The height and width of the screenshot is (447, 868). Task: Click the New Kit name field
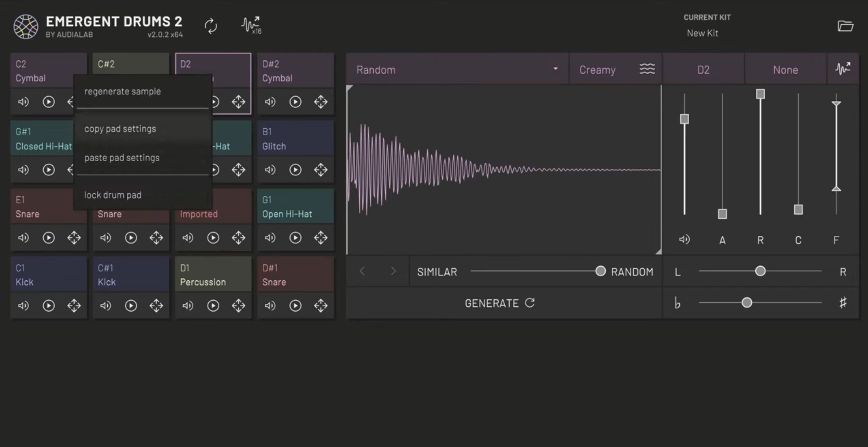point(702,33)
